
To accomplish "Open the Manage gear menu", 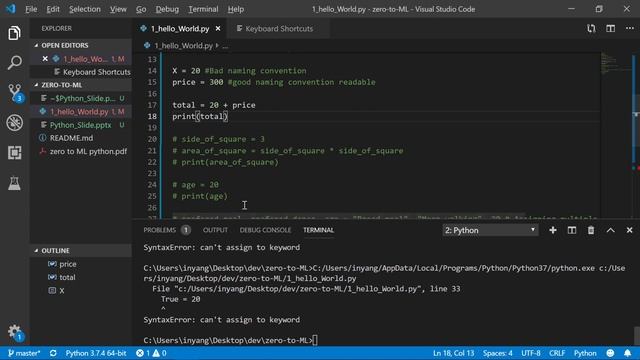I will (x=15, y=332).
